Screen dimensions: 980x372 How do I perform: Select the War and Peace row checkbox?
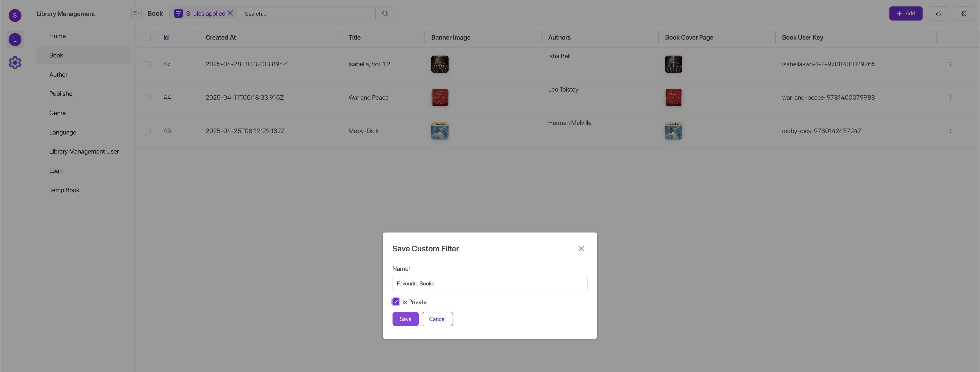coord(147,98)
